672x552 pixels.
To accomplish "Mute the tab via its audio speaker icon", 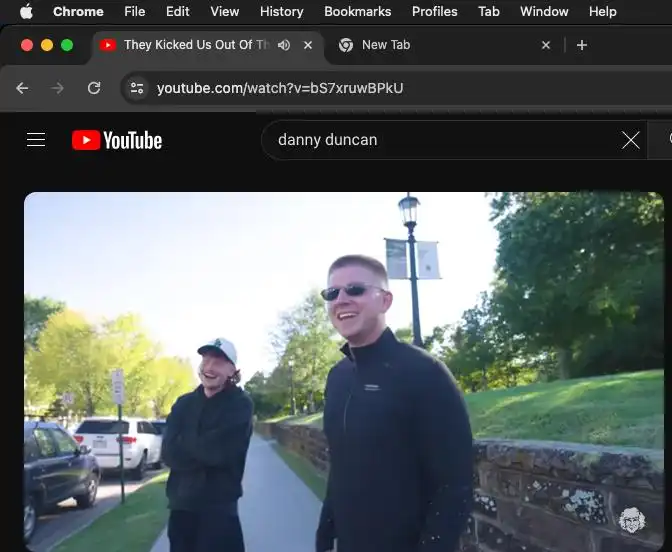I will point(284,45).
